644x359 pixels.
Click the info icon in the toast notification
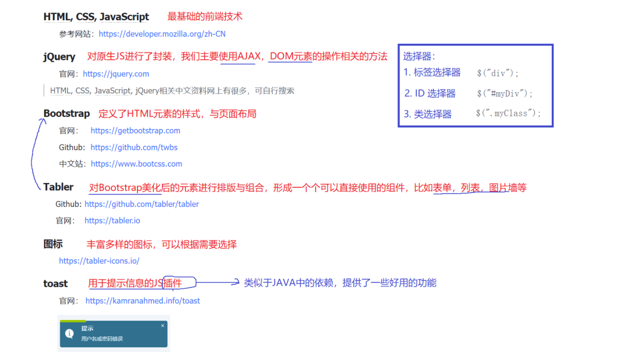69,334
